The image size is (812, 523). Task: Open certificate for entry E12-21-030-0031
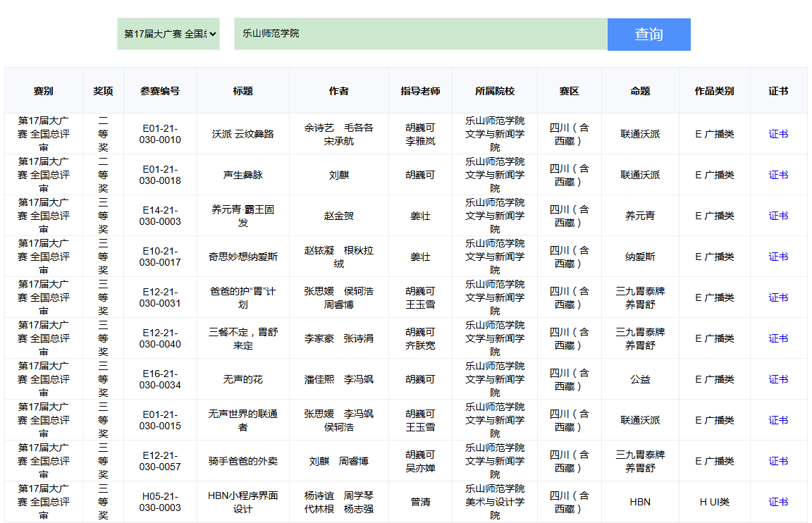pyautogui.click(x=778, y=297)
